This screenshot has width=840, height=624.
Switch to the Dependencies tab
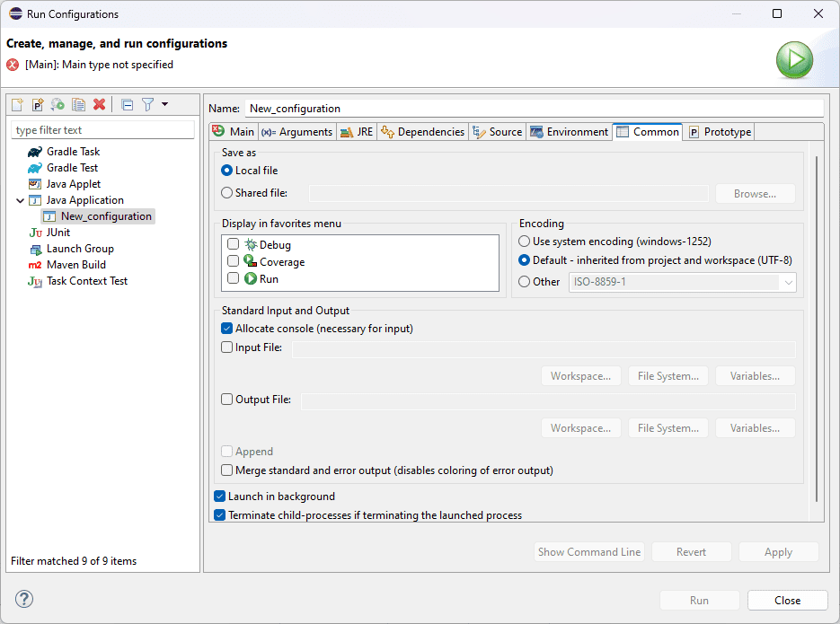pos(422,132)
